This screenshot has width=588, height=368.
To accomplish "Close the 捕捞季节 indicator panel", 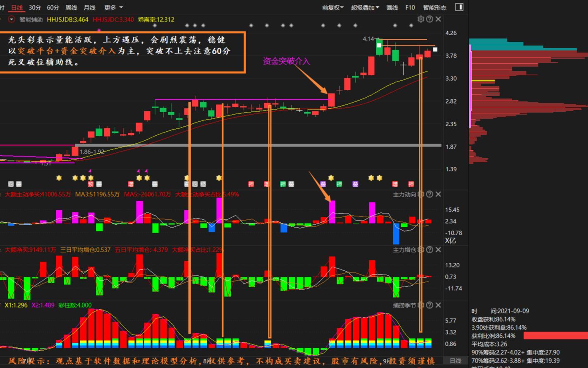I will coord(438,305).
